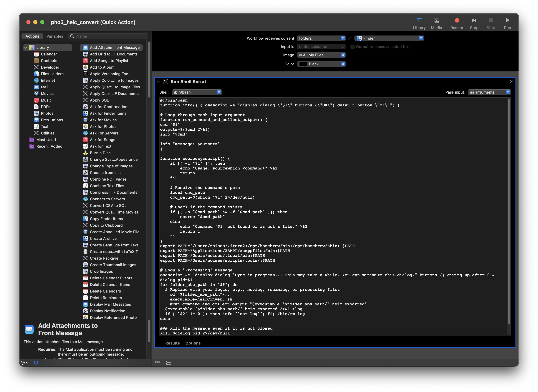Show the log list view icon
This screenshot has width=538, height=392.
(x=158, y=363)
